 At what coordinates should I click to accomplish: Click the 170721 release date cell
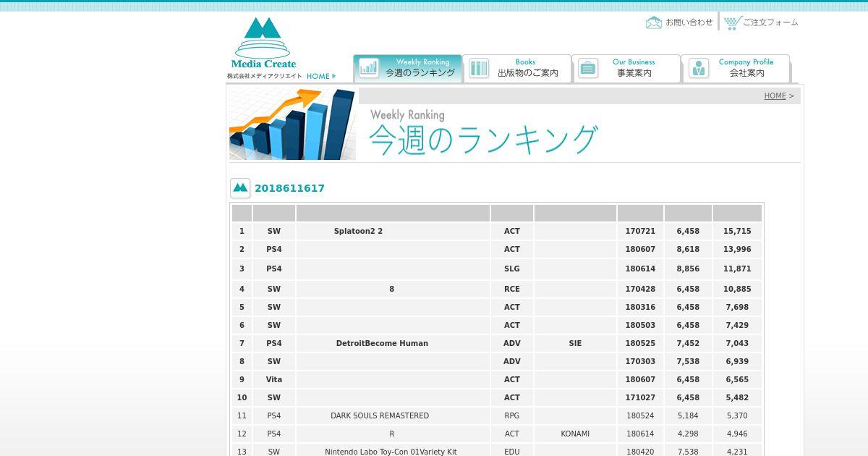[640, 231]
